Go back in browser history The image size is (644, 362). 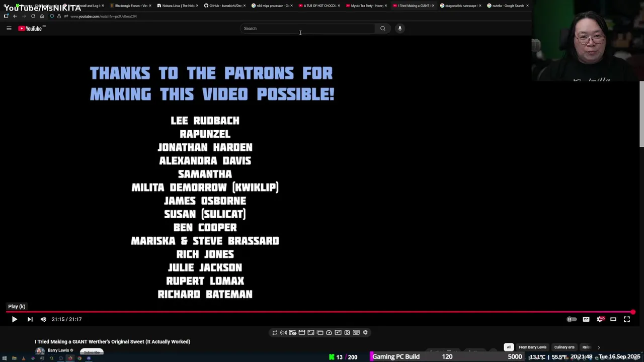coord(15,16)
